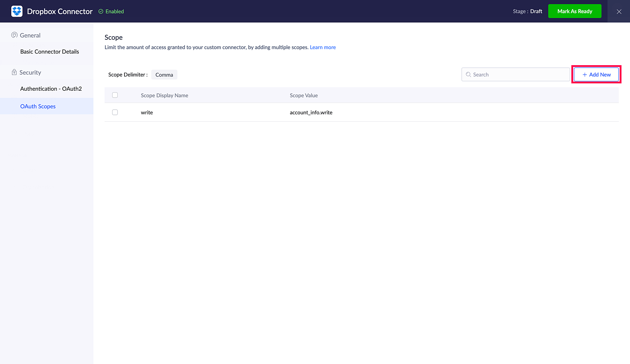Select OAuth Scopes in sidebar

[38, 106]
